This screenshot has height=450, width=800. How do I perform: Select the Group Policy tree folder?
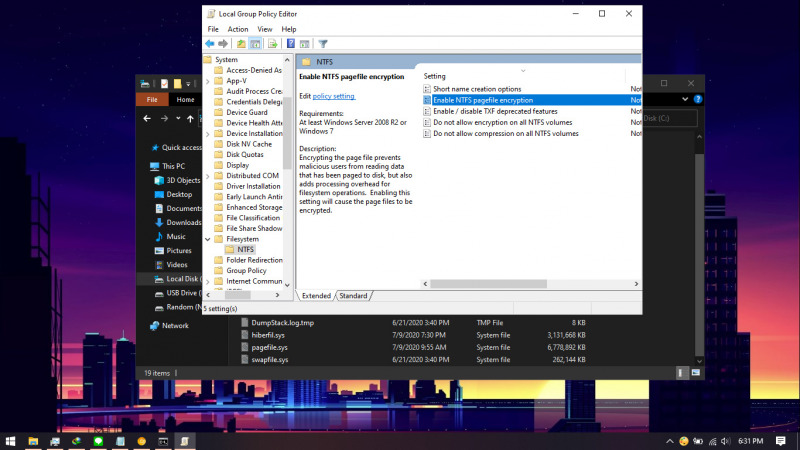click(246, 271)
